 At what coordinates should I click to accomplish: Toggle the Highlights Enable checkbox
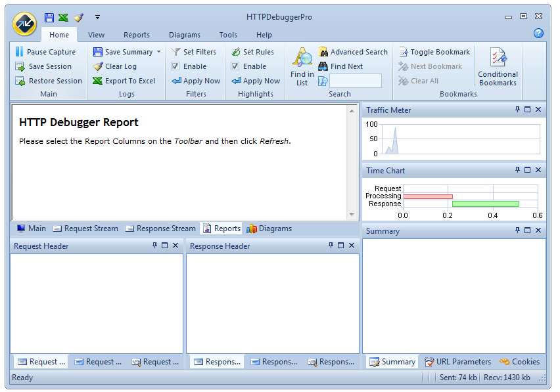[x=235, y=66]
